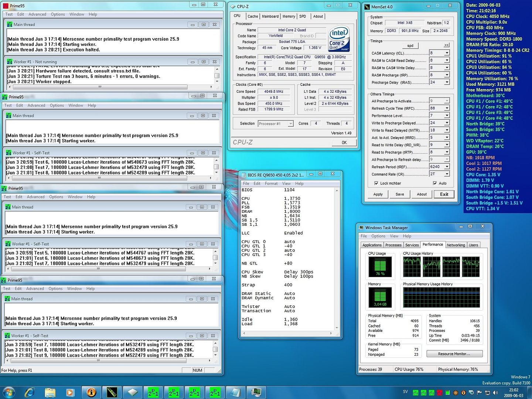Viewport: 532px width, 399px height.
Task: Open RAS# Precharge (tRP) dropdown
Action: point(447,75)
